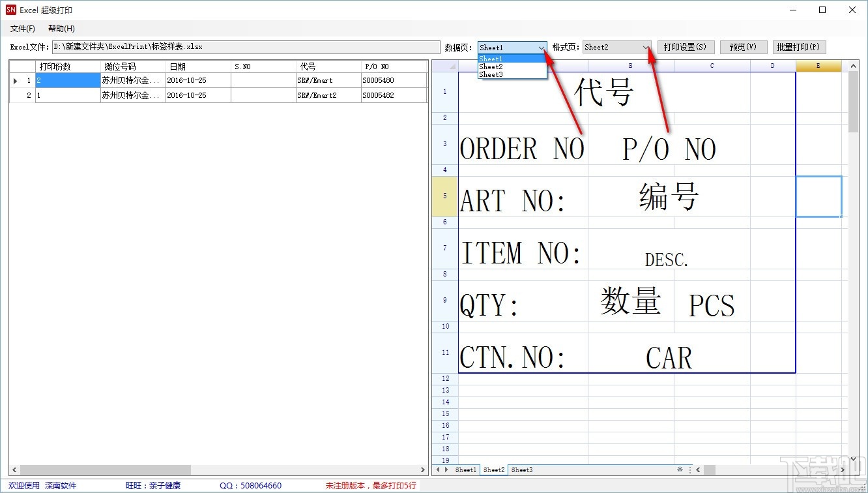Click the Excel文件 path input field

pyautogui.click(x=246, y=48)
